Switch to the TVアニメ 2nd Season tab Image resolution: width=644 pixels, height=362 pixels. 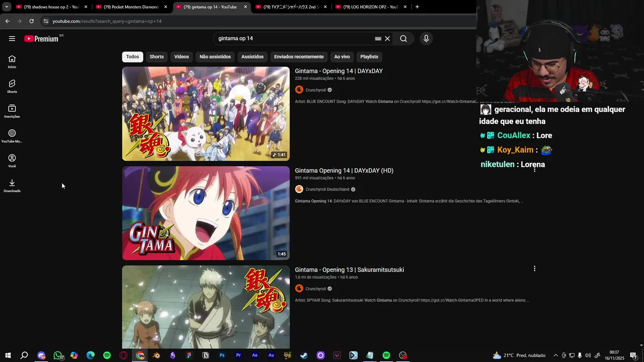[291, 7]
